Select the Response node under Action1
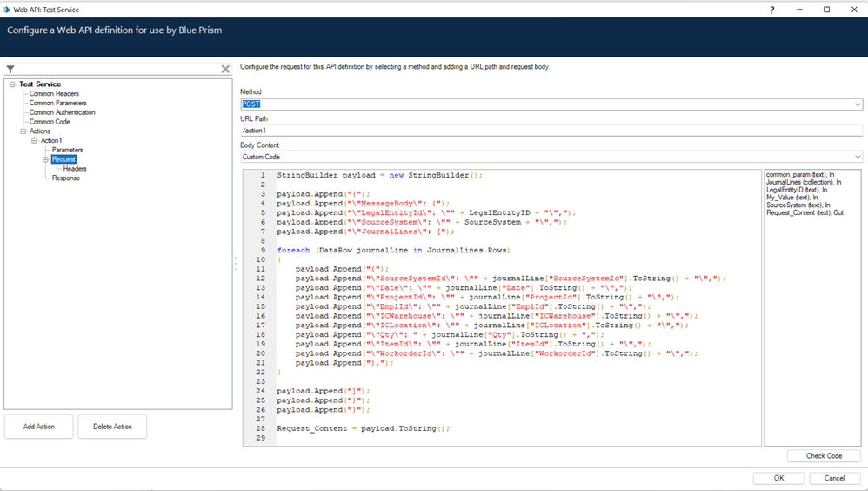868x491 pixels. (x=66, y=178)
